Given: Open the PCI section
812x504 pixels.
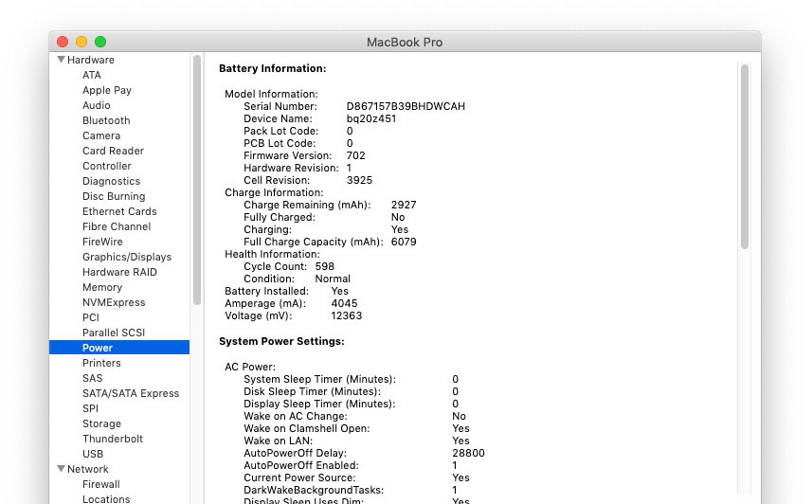Looking at the screenshot, I should pos(91,317).
